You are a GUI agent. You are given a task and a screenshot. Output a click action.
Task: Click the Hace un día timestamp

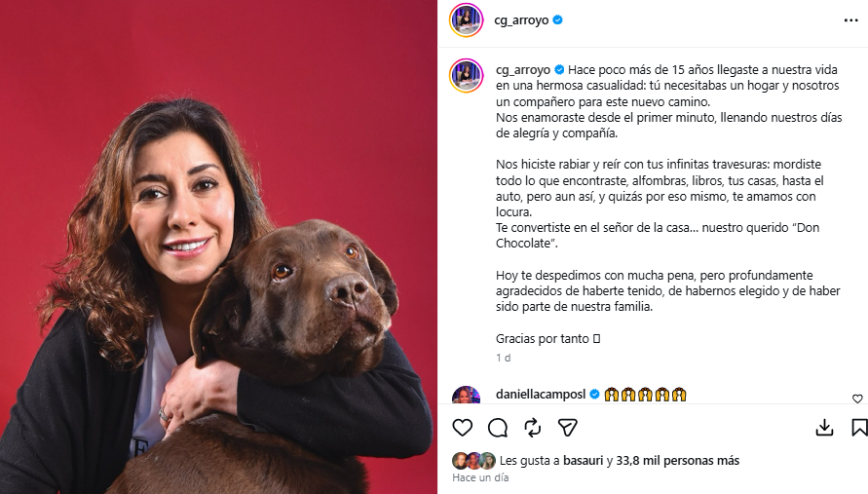click(480, 477)
